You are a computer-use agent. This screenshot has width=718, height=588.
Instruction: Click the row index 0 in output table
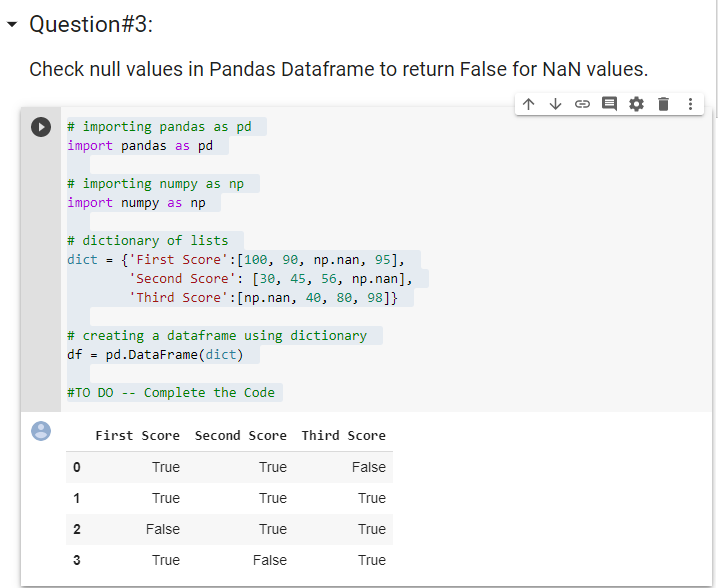point(76,467)
